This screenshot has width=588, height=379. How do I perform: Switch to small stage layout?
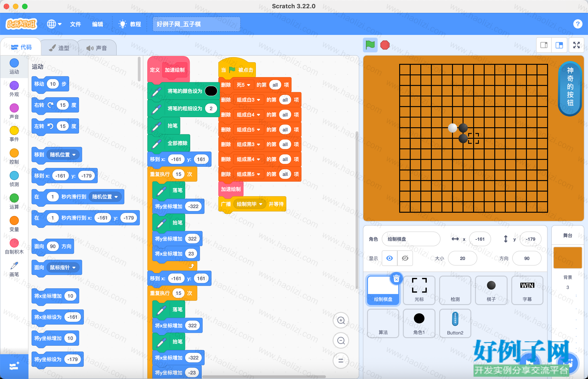[x=544, y=45]
